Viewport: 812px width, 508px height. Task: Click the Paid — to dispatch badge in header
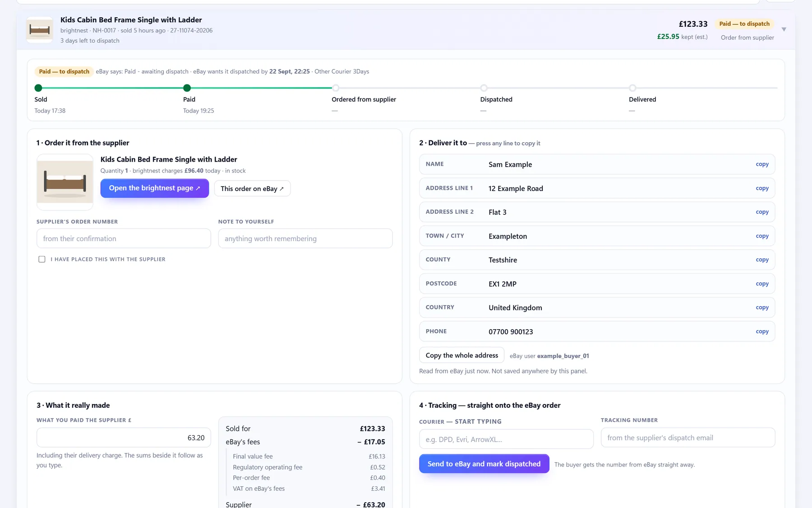pyautogui.click(x=744, y=24)
